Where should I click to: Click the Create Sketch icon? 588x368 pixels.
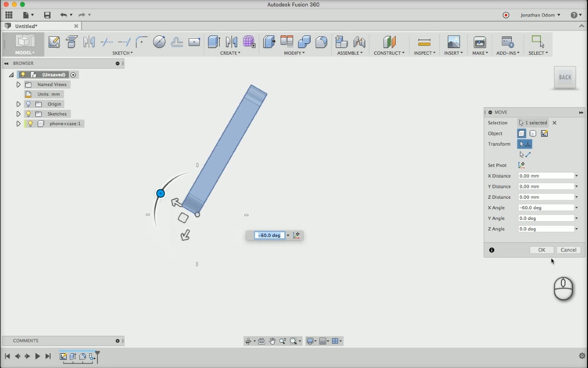click(54, 42)
